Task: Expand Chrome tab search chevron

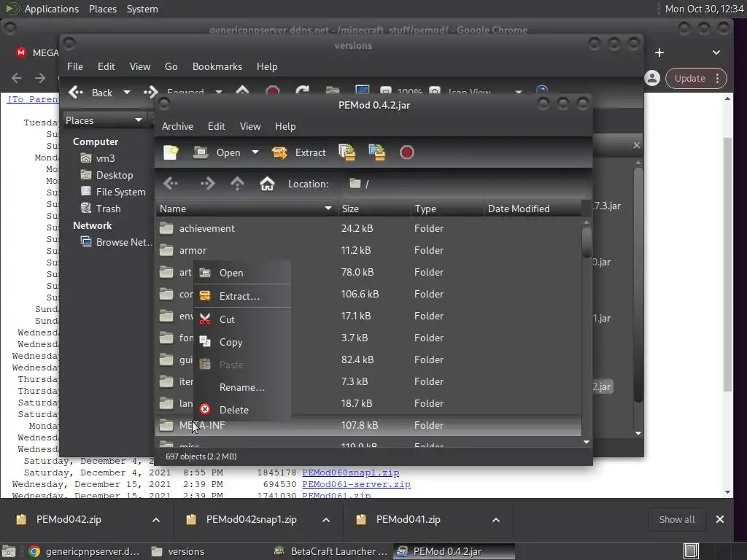Action: pyautogui.click(x=716, y=52)
